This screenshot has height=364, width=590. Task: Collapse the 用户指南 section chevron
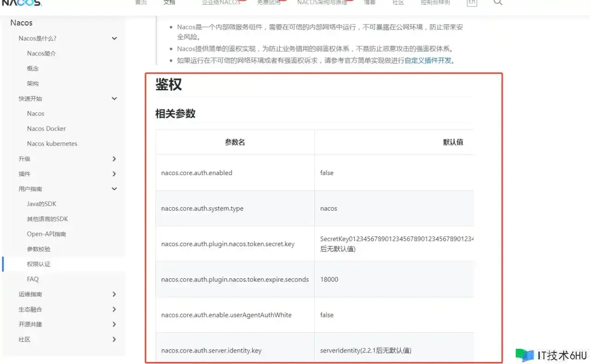tap(114, 189)
